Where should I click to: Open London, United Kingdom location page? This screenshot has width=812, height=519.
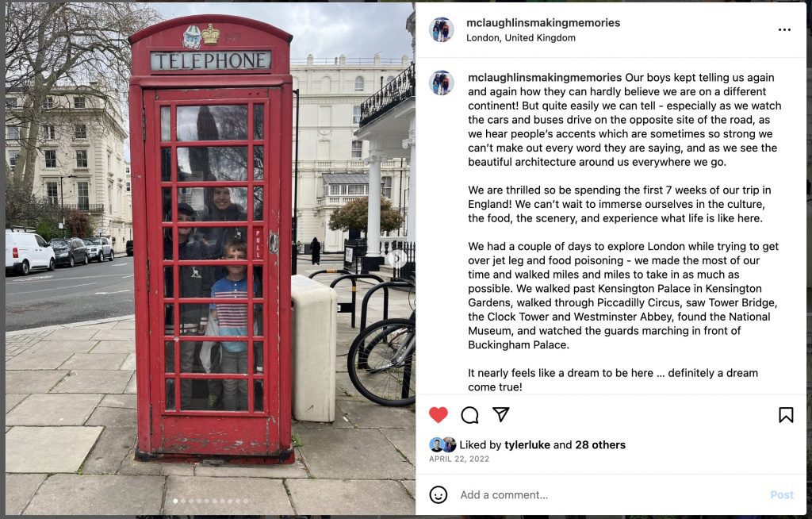point(521,38)
